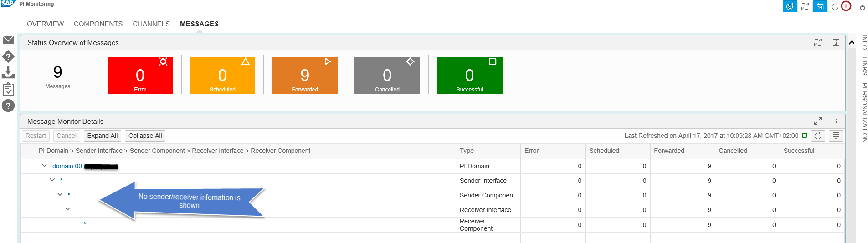Click the 9 Messages total counter
Viewport: 868px width, 243px height.
point(58,76)
